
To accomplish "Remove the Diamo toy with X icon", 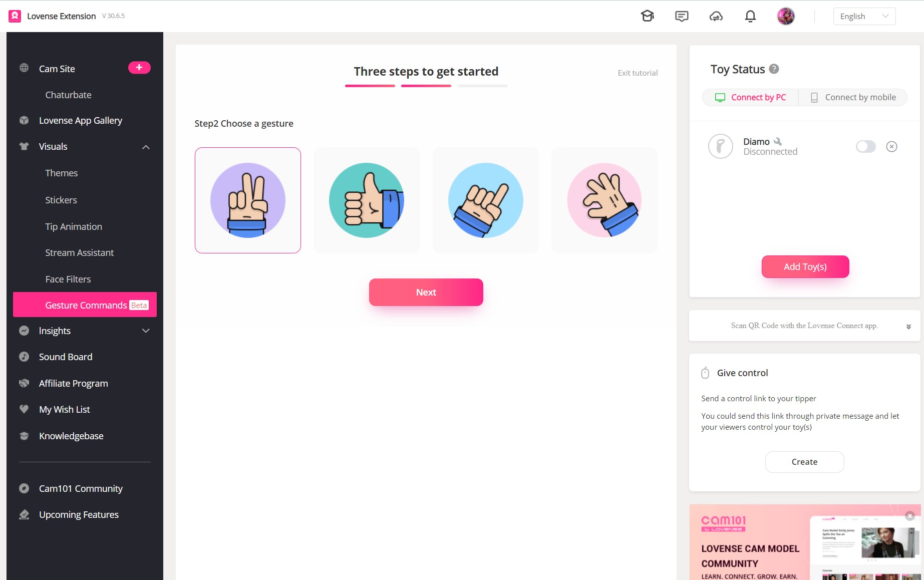I will click(x=891, y=146).
